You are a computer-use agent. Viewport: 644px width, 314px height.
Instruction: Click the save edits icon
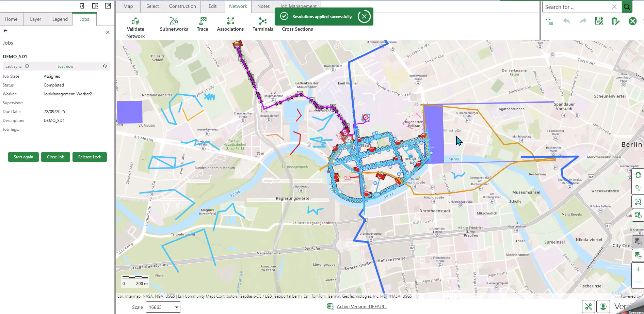[599, 21]
